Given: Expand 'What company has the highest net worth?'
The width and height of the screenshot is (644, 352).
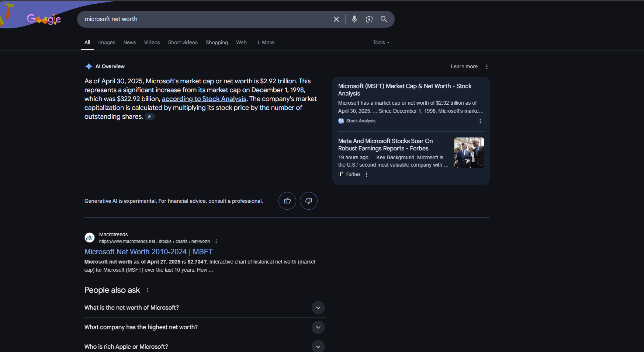Looking at the screenshot, I should tap(205, 327).
